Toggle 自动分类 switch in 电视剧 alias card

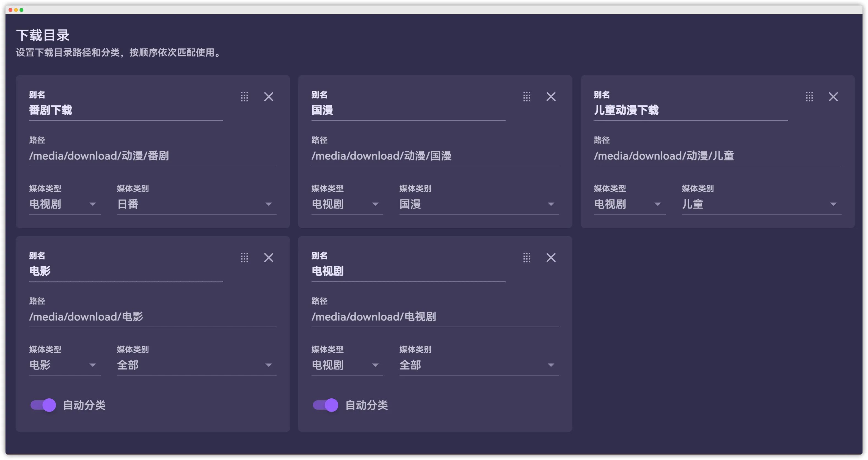click(326, 405)
